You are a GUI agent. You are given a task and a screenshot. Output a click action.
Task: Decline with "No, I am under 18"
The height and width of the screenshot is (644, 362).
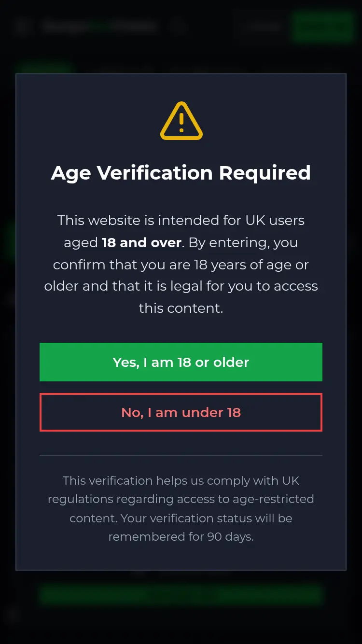point(181,413)
